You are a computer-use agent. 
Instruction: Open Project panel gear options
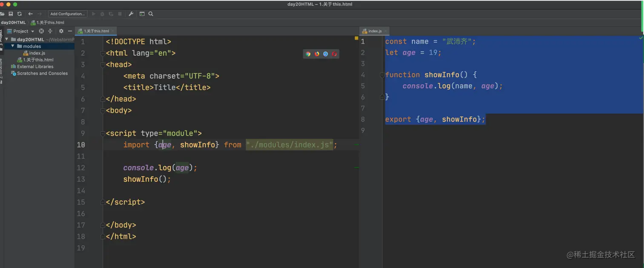[61, 31]
